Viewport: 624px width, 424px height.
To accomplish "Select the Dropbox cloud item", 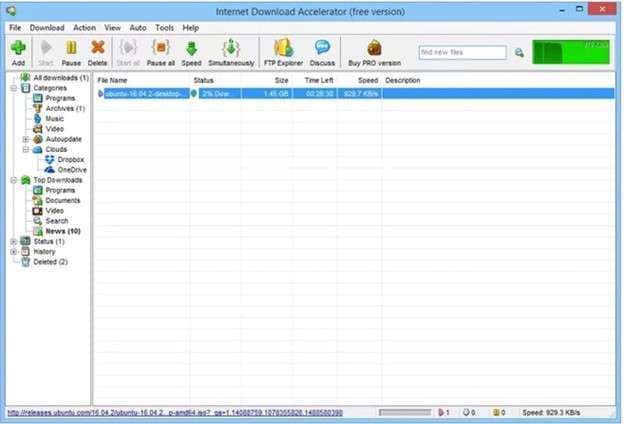I will tap(71, 160).
